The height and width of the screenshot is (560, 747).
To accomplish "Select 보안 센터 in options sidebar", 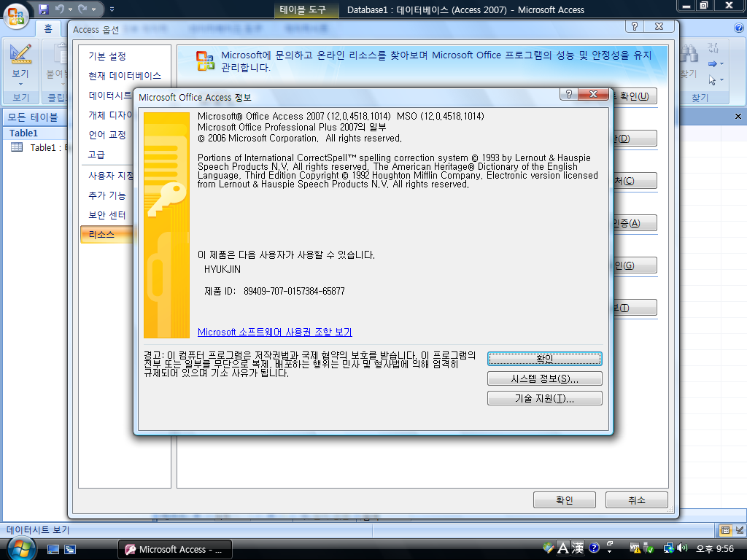I will [107, 215].
